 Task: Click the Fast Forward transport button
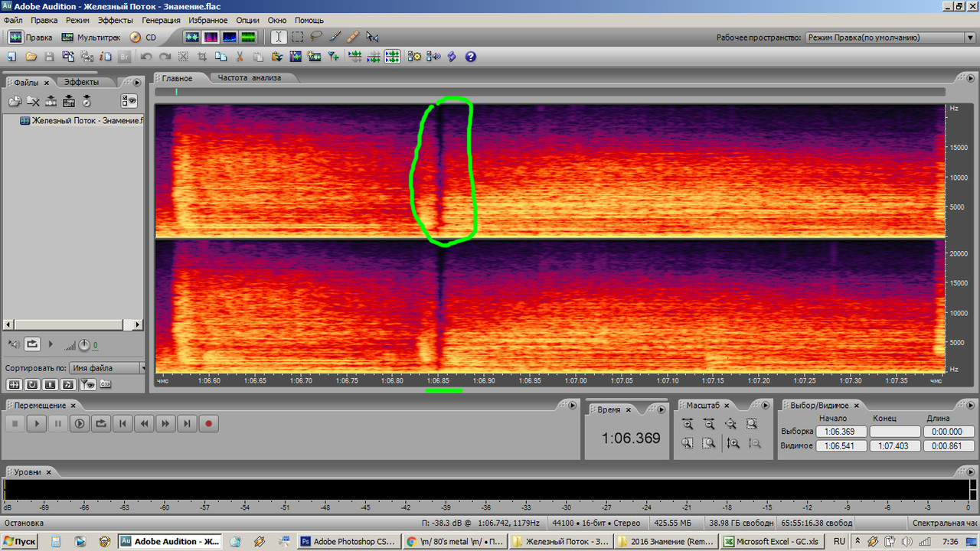click(165, 423)
